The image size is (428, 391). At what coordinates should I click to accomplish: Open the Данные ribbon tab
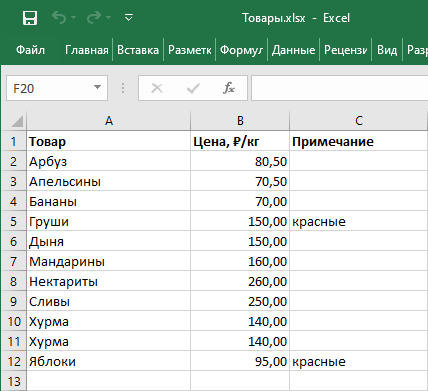tap(293, 50)
